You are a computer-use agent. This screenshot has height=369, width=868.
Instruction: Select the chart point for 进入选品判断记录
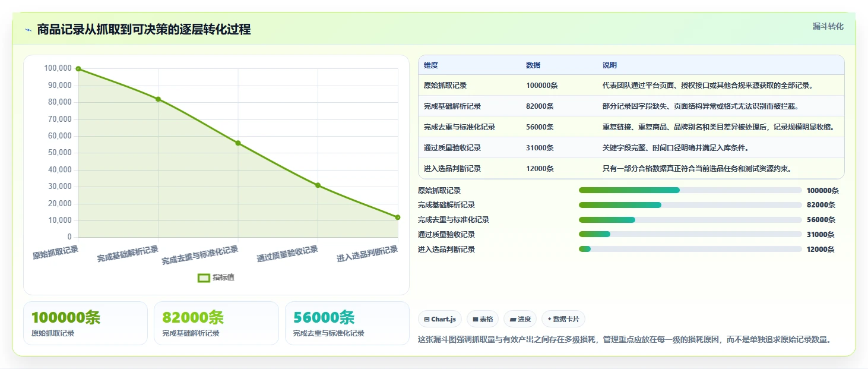tap(398, 217)
